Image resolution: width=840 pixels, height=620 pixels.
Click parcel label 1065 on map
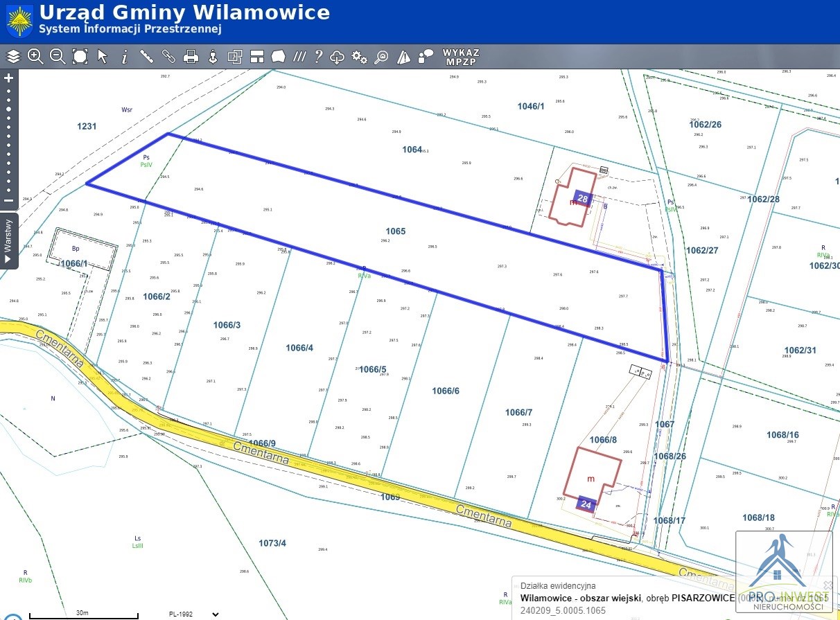coord(396,231)
